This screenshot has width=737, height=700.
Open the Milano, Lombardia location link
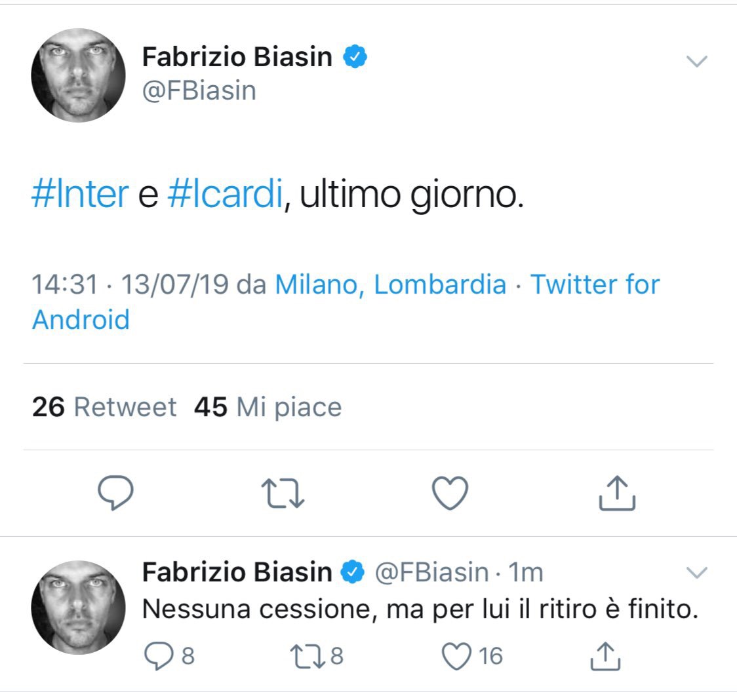(390, 284)
